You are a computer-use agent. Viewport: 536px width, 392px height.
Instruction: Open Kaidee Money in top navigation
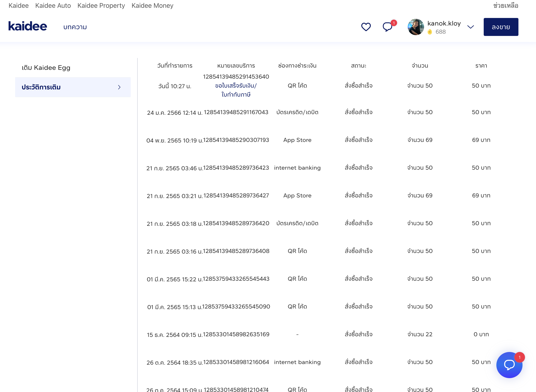pos(152,6)
